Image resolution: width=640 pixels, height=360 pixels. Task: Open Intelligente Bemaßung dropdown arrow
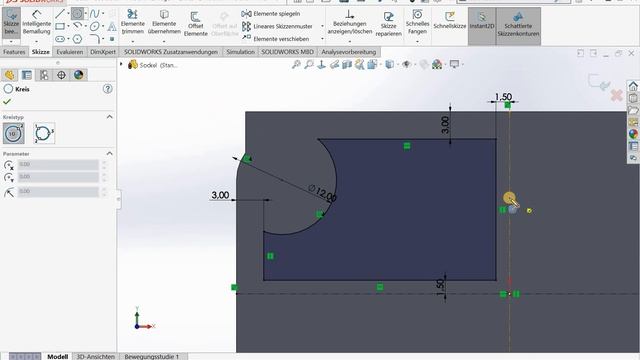(x=36, y=42)
